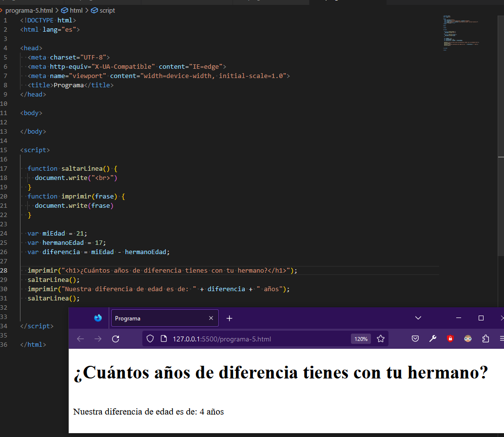Click the page info icon in address bar
Image resolution: width=504 pixels, height=437 pixels.
pos(163,338)
